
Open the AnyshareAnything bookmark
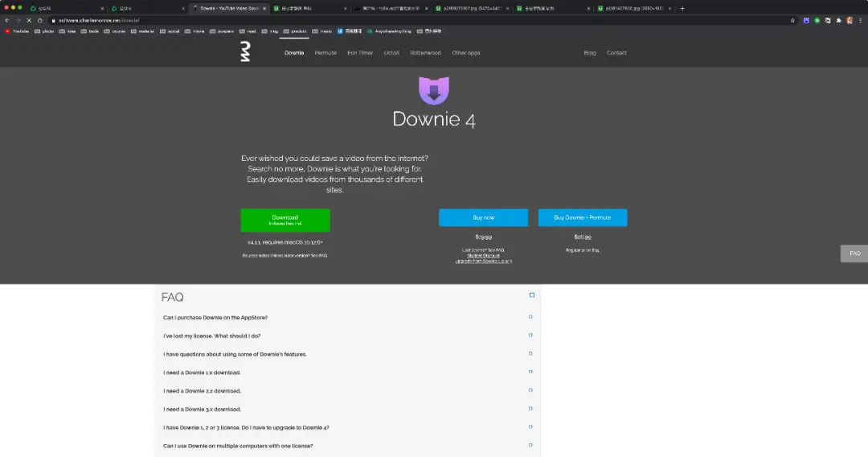click(389, 31)
